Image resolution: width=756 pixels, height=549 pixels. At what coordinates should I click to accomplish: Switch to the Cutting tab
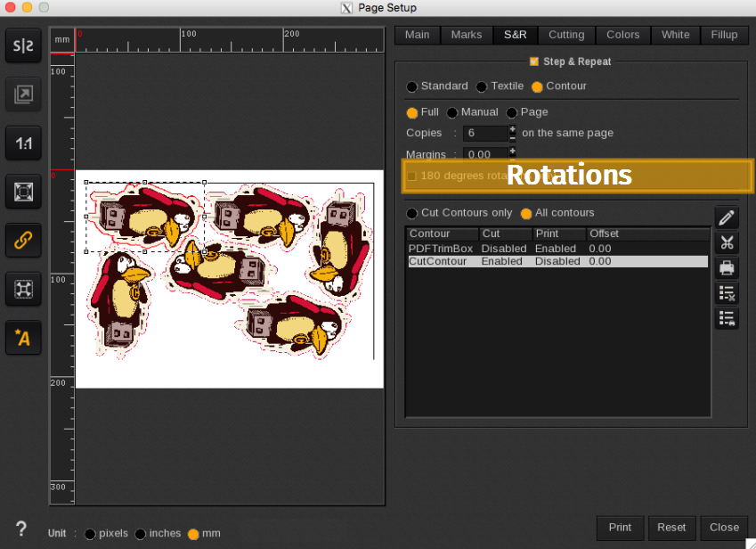pyautogui.click(x=566, y=35)
